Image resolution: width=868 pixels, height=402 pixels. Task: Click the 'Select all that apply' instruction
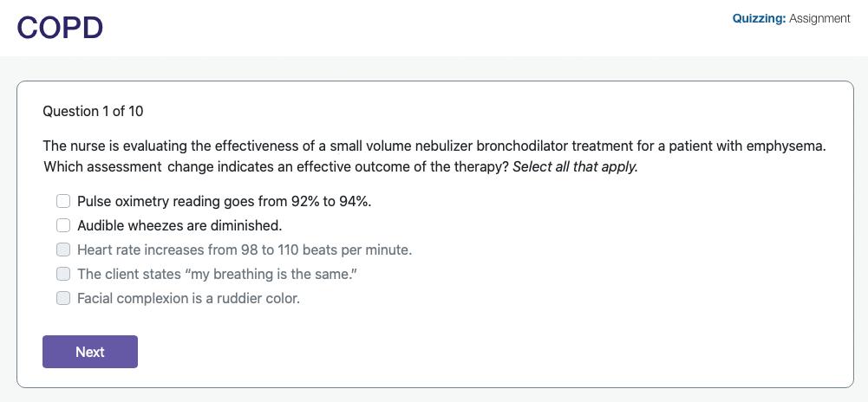tap(575, 166)
